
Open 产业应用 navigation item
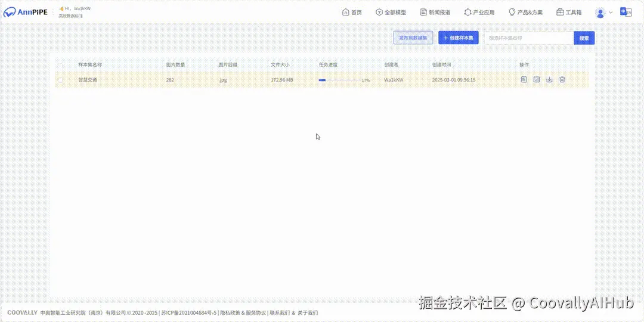tap(479, 13)
